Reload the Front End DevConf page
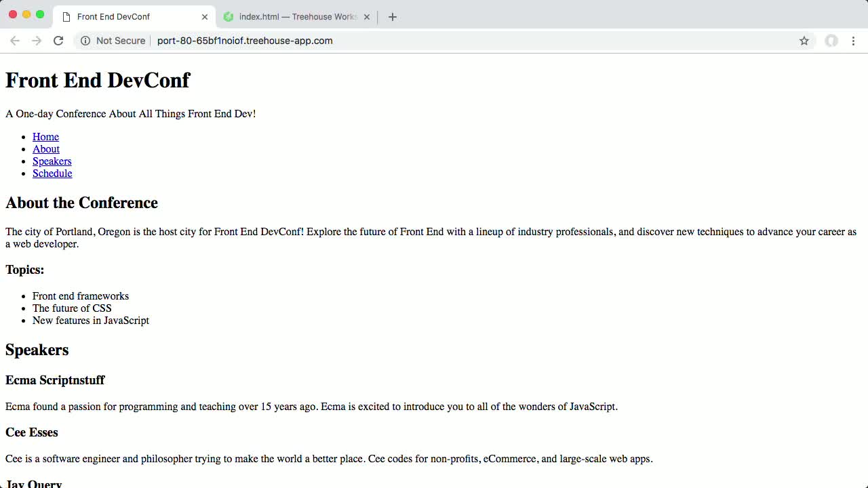The width and height of the screenshot is (868, 488). (x=58, y=41)
